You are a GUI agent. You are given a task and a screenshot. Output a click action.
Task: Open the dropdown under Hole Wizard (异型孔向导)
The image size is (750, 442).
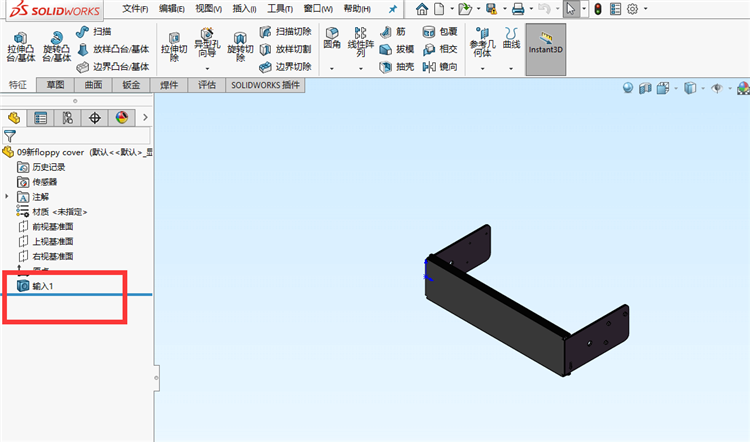(207, 68)
